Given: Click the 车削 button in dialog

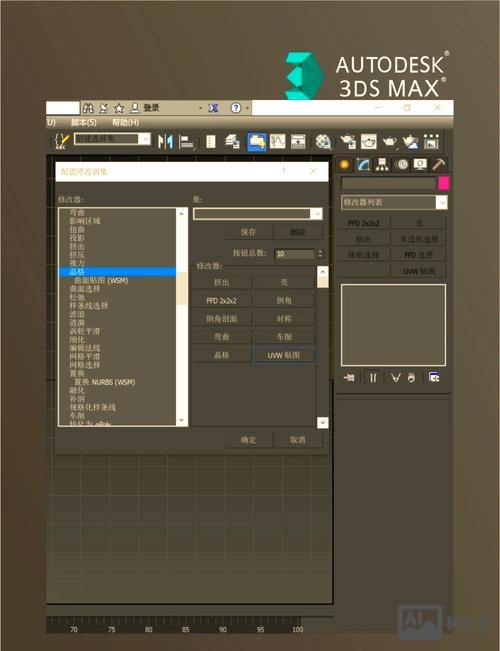Looking at the screenshot, I should click(x=284, y=337).
